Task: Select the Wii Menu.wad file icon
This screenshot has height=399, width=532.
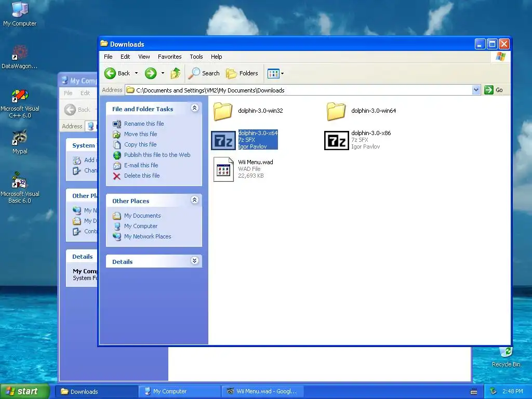Action: tap(223, 169)
